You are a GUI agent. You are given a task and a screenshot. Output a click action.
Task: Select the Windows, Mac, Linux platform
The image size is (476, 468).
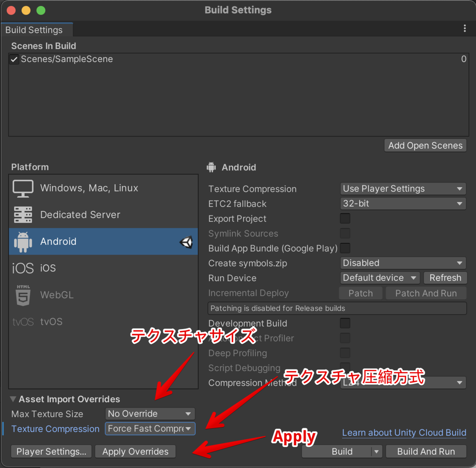click(104, 188)
